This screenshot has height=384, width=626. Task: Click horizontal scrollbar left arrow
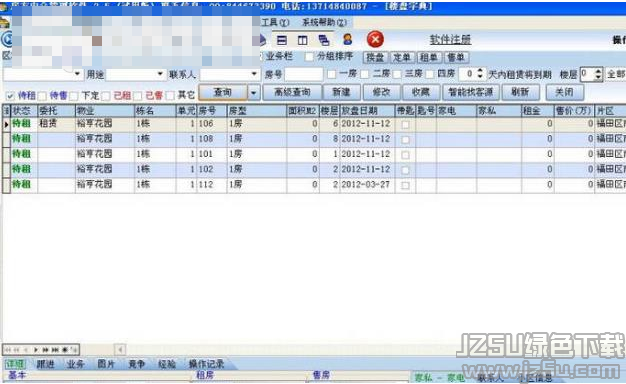click(x=121, y=350)
